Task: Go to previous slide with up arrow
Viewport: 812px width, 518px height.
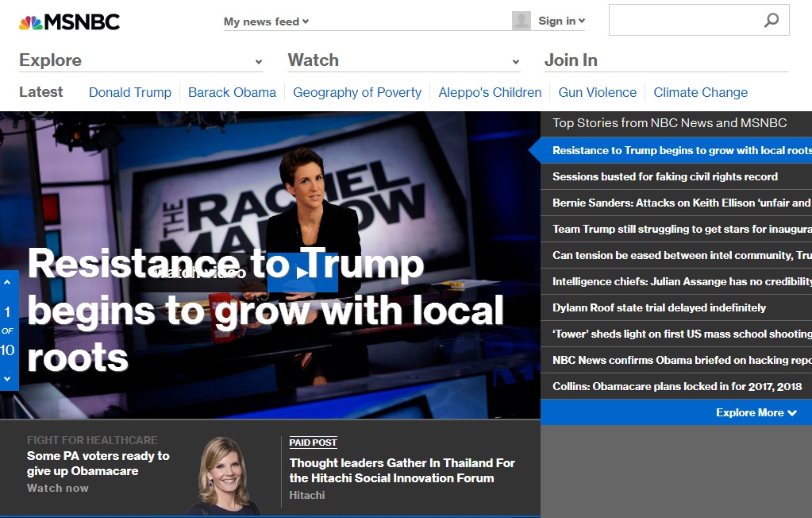Action: pos(7,283)
